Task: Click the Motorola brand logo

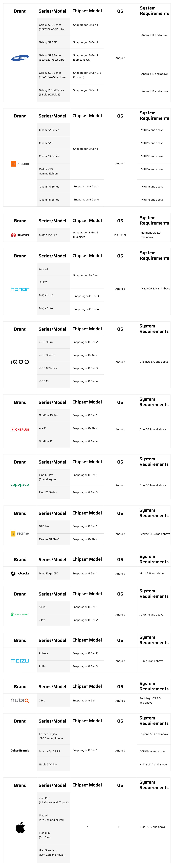Action: [20, 573]
